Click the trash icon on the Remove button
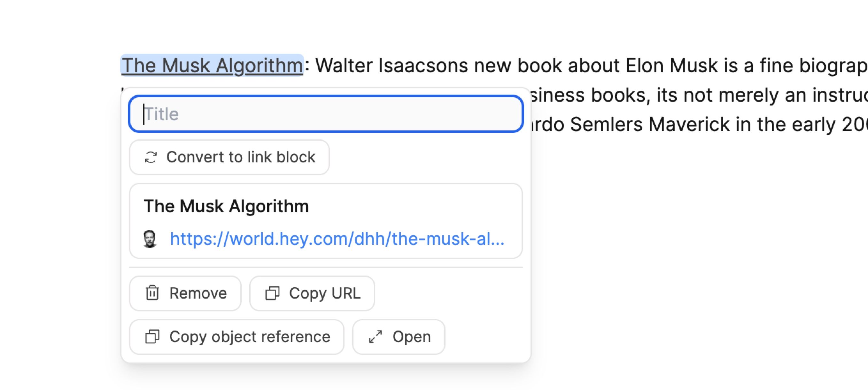 (x=153, y=293)
